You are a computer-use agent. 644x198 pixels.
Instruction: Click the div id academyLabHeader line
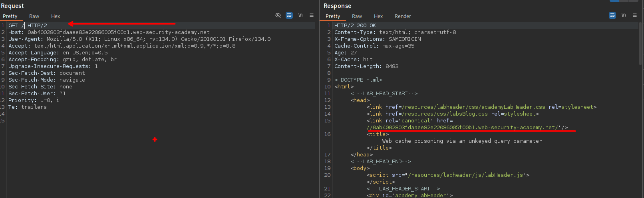(x=409, y=195)
